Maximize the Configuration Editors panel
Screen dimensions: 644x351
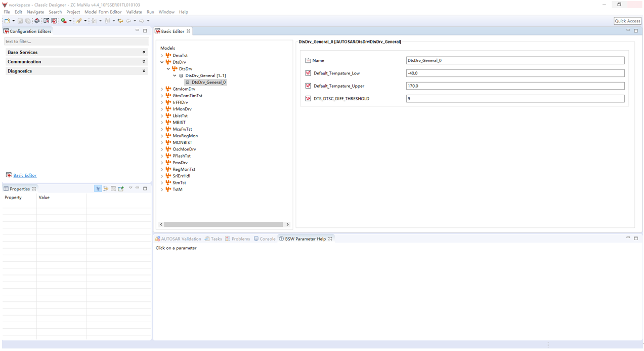click(x=145, y=31)
